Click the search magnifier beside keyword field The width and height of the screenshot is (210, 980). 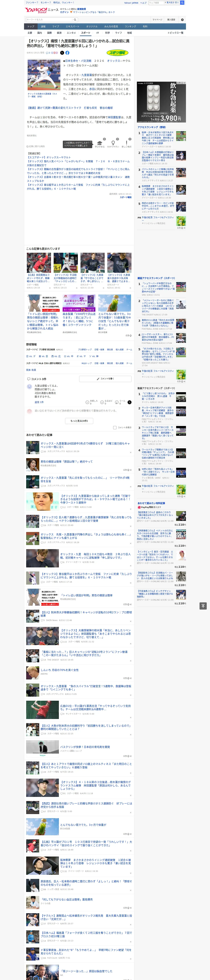75,19
